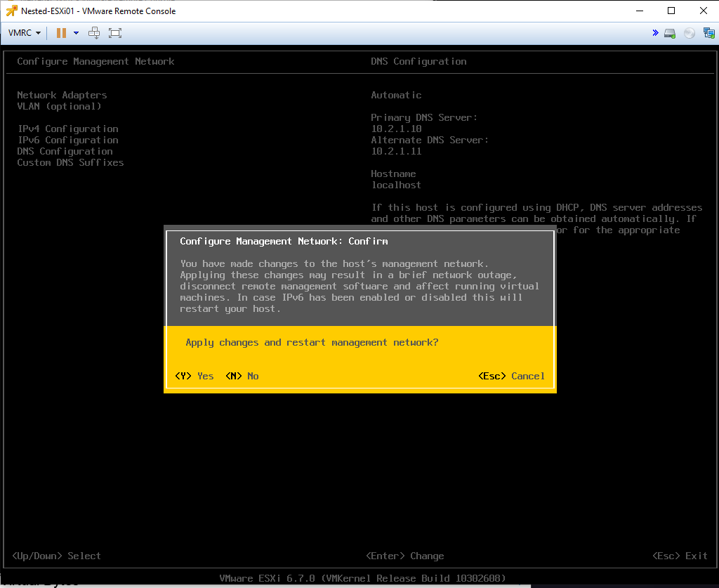719x588 pixels.
Task: Select Network Adapters menu entry
Action: point(62,95)
